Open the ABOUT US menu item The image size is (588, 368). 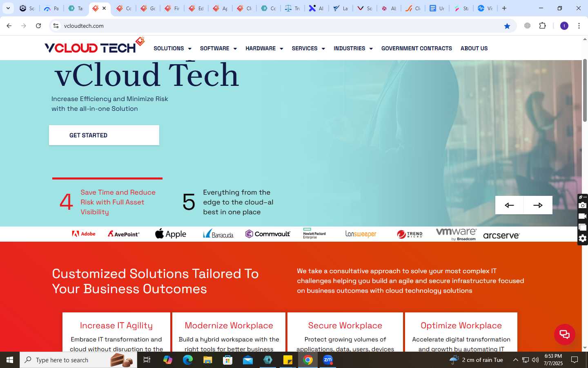tap(474, 48)
